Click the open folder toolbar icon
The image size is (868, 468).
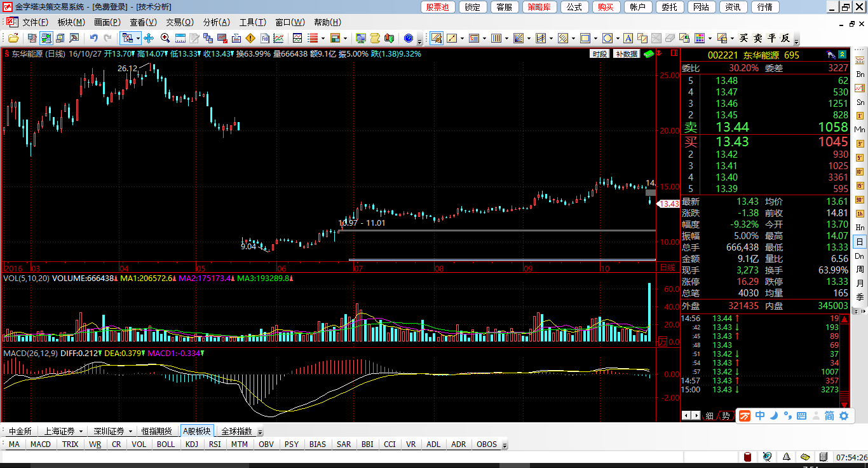[x=13, y=38]
